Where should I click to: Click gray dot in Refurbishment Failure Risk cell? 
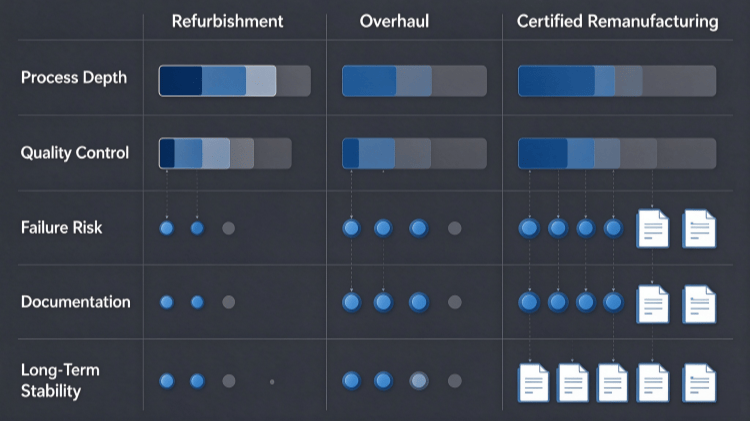point(229,228)
